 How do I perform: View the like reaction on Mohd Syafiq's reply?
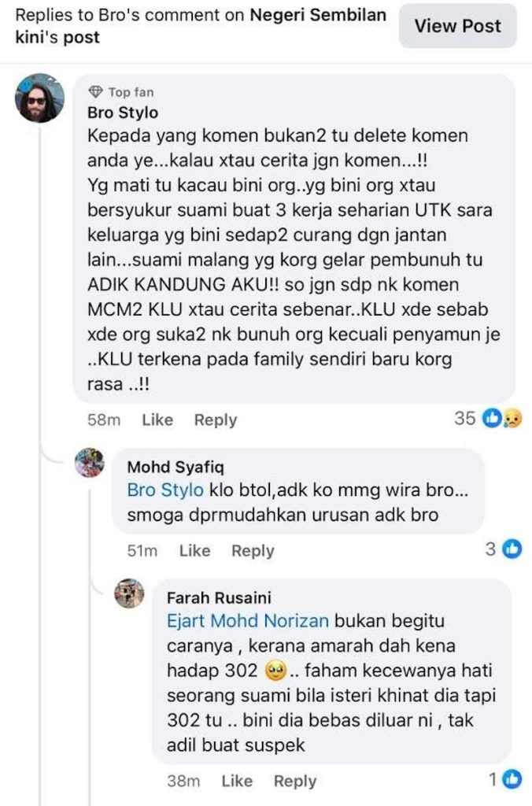[512, 549]
